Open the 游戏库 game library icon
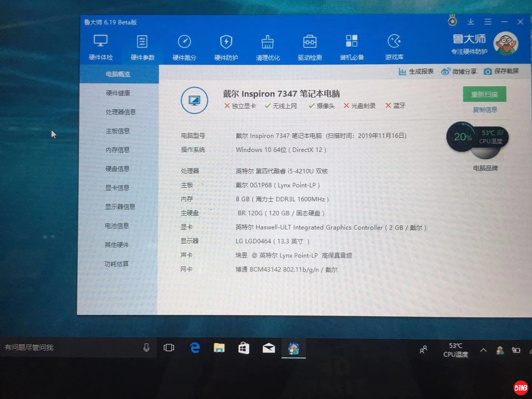Screen dimensions: 532x399 coord(394,41)
